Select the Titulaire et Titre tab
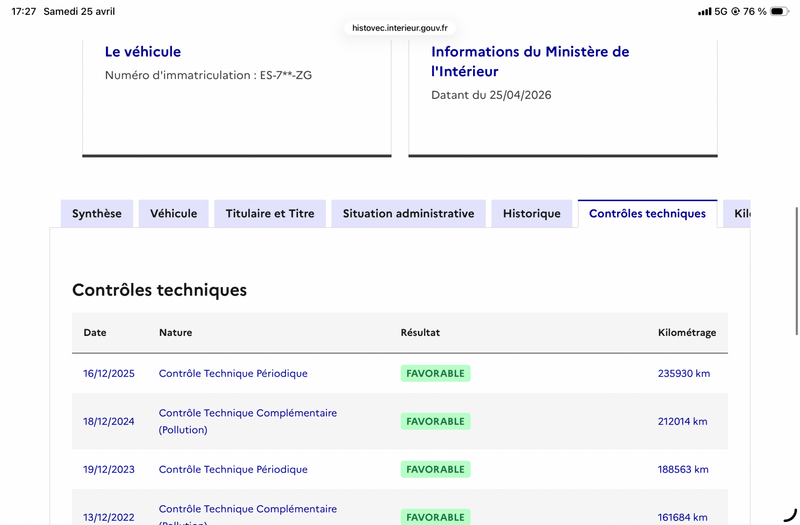Screen dimensions: 800x525 pos(270,214)
